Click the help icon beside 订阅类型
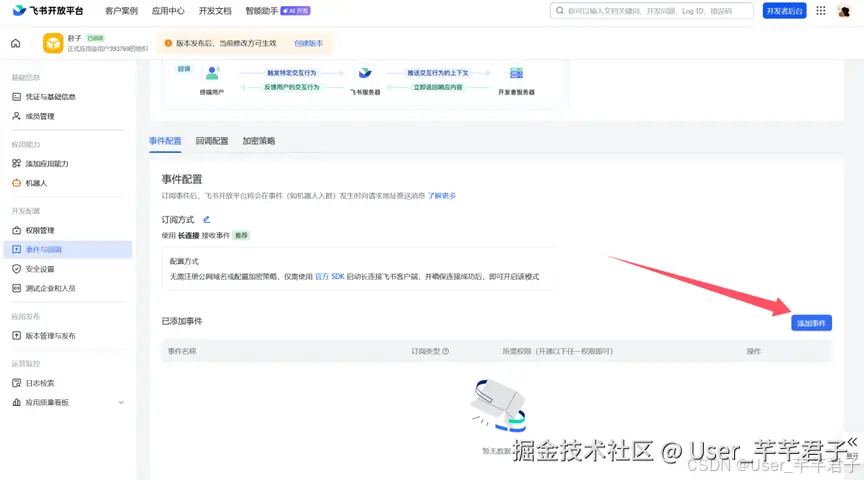The image size is (864, 480). [x=446, y=351]
